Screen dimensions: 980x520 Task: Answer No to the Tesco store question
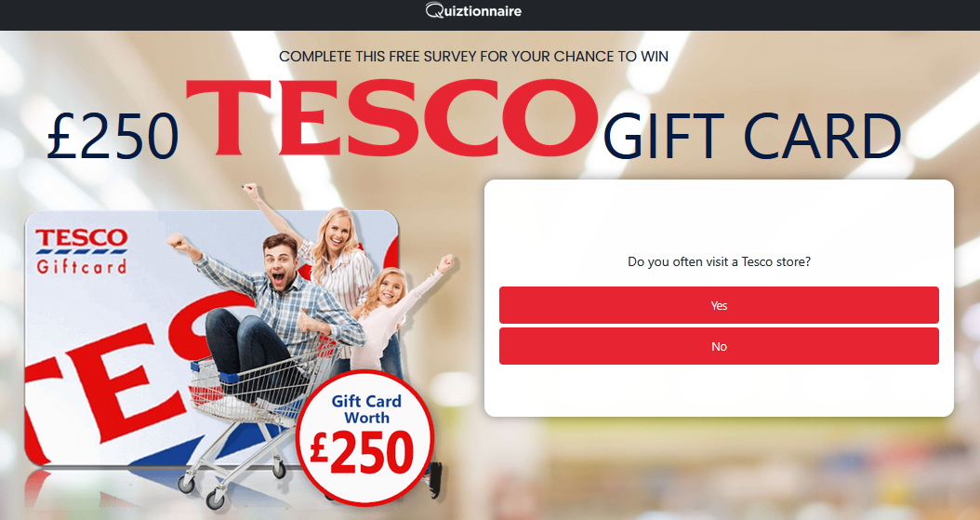(719, 346)
